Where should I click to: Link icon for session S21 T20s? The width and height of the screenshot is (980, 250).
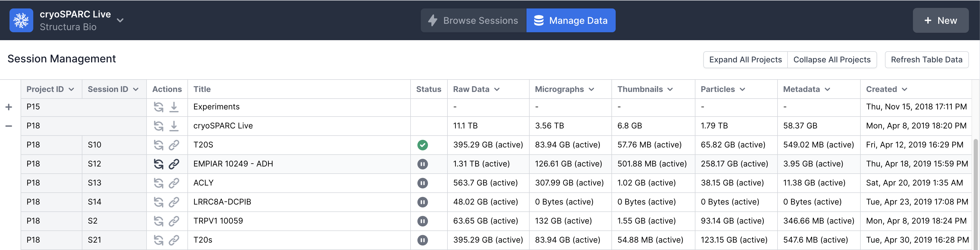174,240
